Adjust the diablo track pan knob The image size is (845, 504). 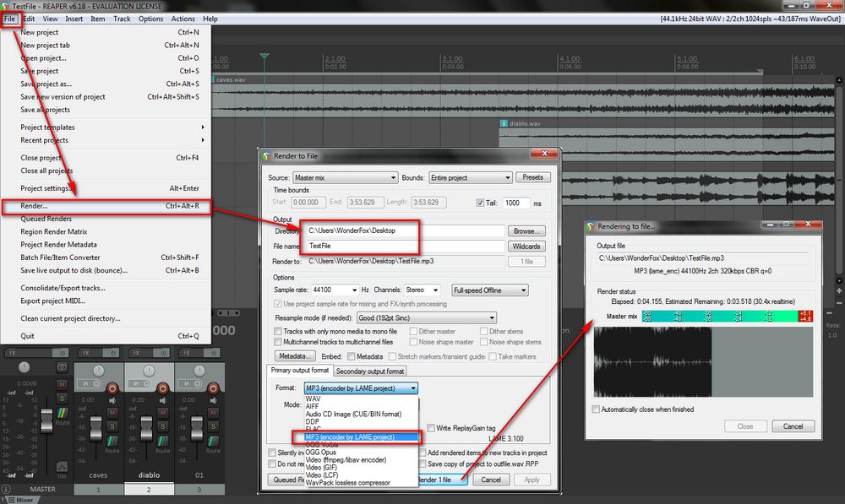click(x=149, y=371)
